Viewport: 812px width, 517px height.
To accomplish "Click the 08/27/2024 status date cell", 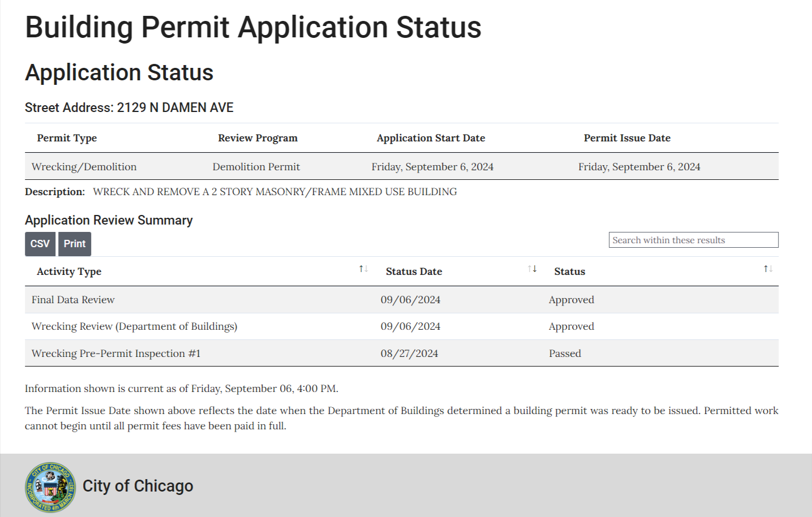I will [409, 354].
